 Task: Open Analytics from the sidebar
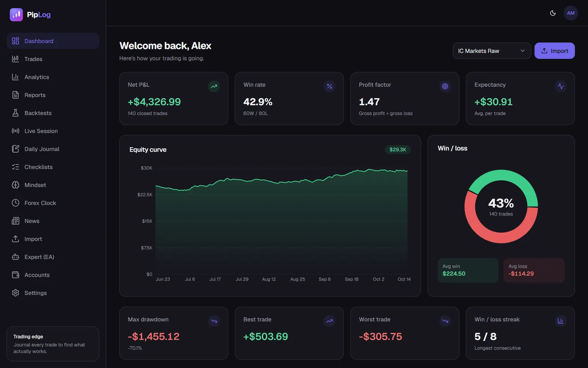[x=53, y=77]
